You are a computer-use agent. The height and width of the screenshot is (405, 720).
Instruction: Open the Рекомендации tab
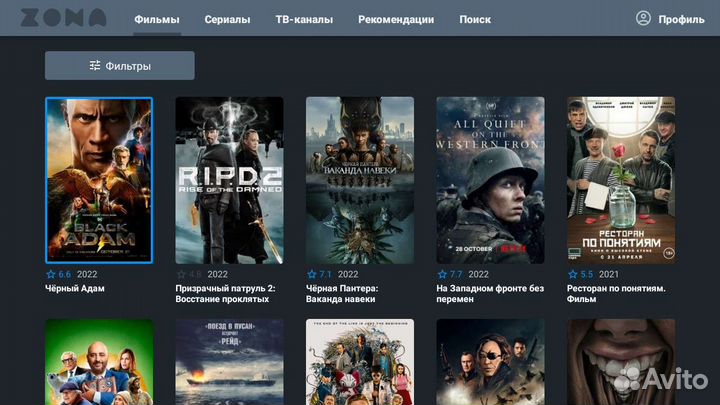coord(396,19)
